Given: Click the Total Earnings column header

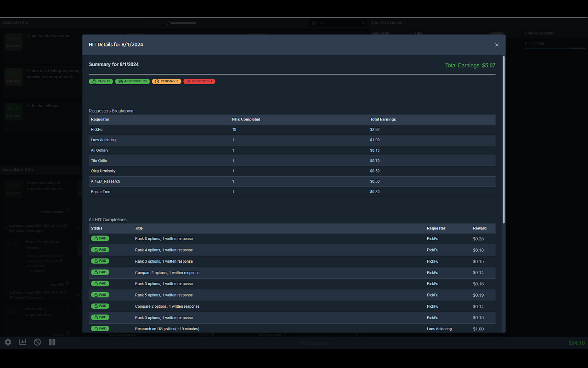Looking at the screenshot, I should pos(383,120).
